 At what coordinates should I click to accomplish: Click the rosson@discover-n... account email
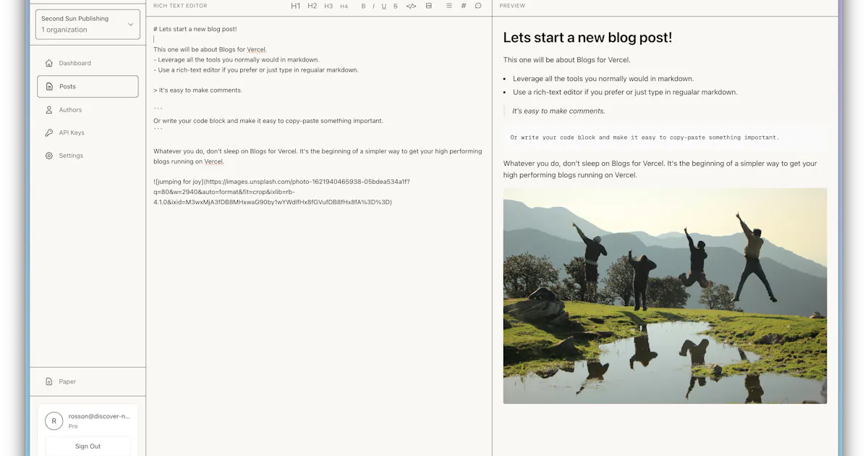pos(99,416)
